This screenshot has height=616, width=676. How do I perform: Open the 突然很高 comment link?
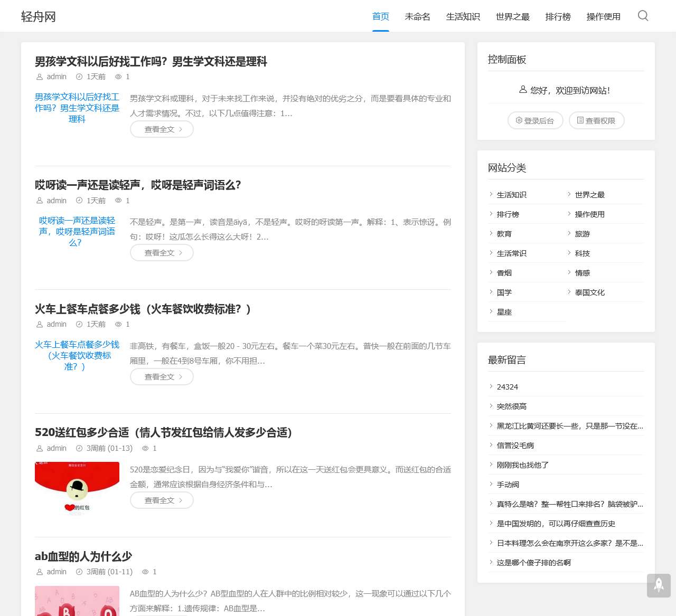pyautogui.click(x=510, y=406)
